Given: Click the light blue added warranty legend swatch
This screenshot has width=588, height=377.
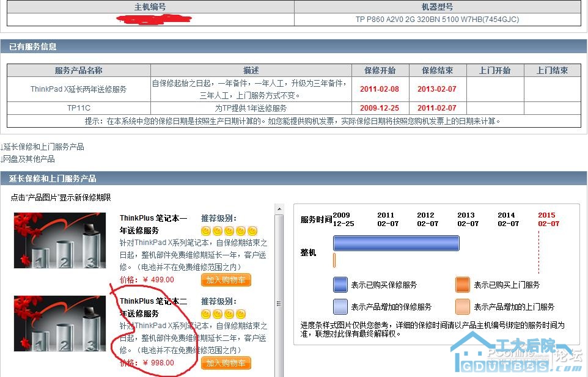Looking at the screenshot, I should 340,307.
